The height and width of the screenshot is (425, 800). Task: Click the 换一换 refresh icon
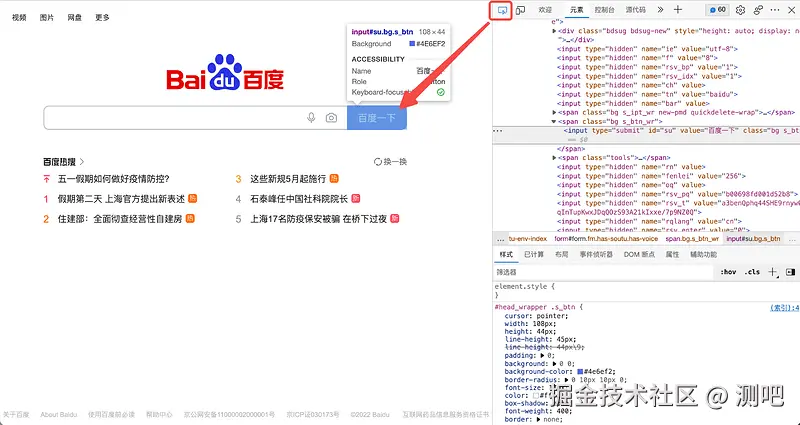(378, 162)
